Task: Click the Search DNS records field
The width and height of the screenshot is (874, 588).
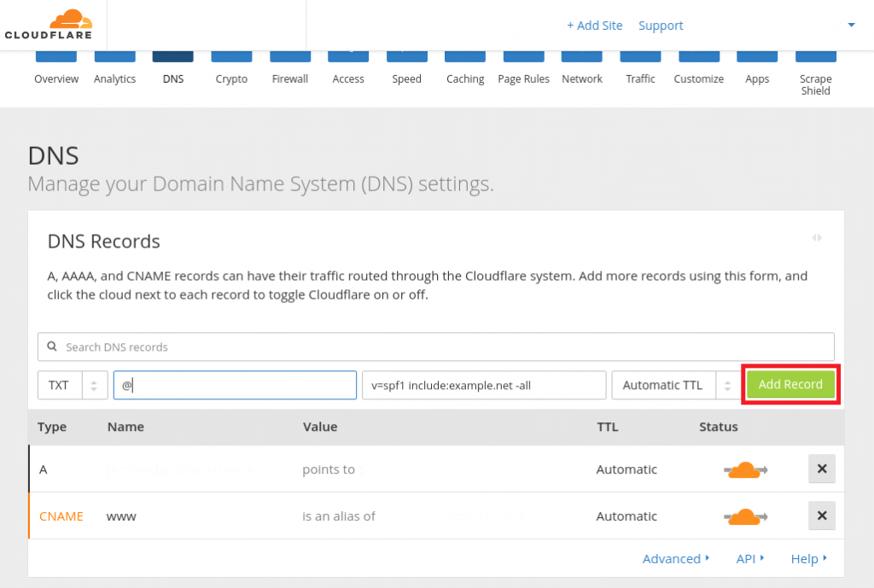Action: [436, 346]
